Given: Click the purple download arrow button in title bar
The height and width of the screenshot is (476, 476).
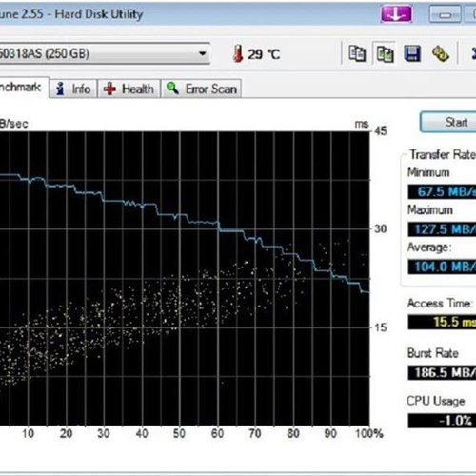Looking at the screenshot, I should [396, 14].
